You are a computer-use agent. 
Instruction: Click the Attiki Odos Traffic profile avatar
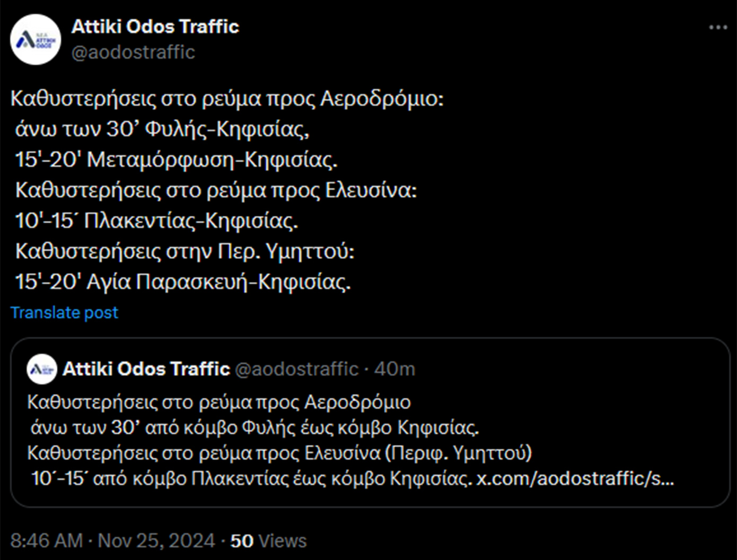tap(36, 40)
